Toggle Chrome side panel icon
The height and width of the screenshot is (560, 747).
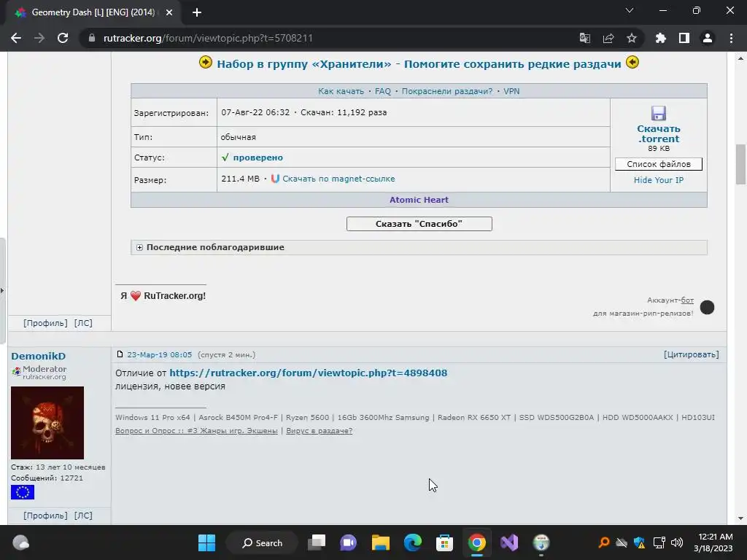[684, 38]
